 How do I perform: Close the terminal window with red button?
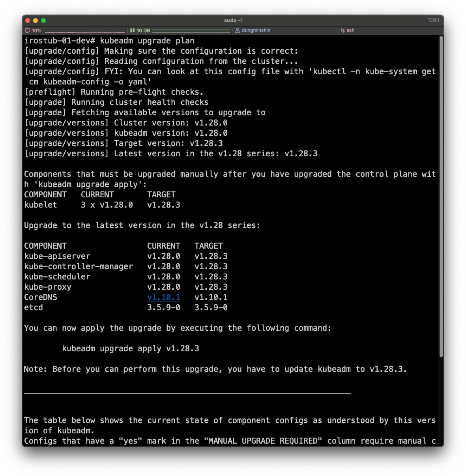tap(28, 21)
